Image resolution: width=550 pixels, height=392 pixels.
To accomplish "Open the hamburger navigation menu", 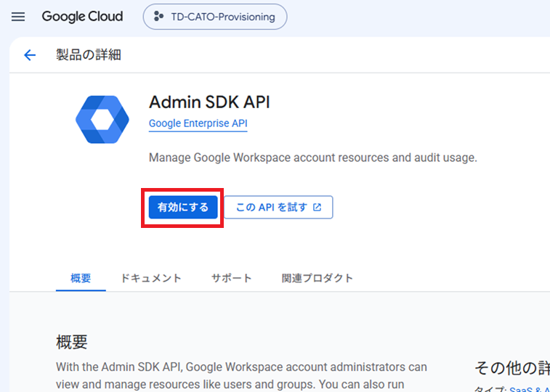I will tap(18, 17).
